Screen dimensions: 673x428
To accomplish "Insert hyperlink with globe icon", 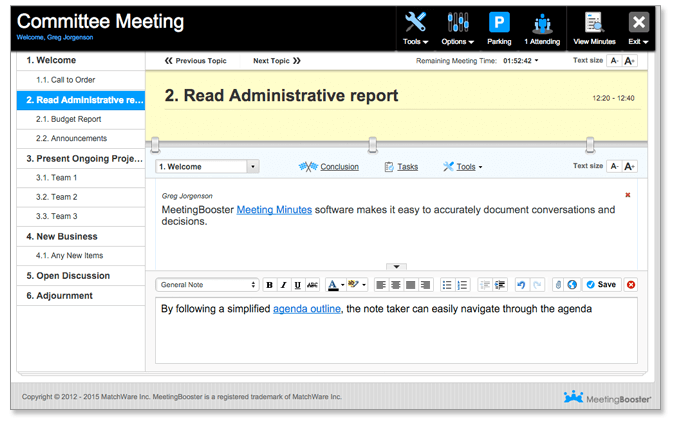I will [x=572, y=285].
